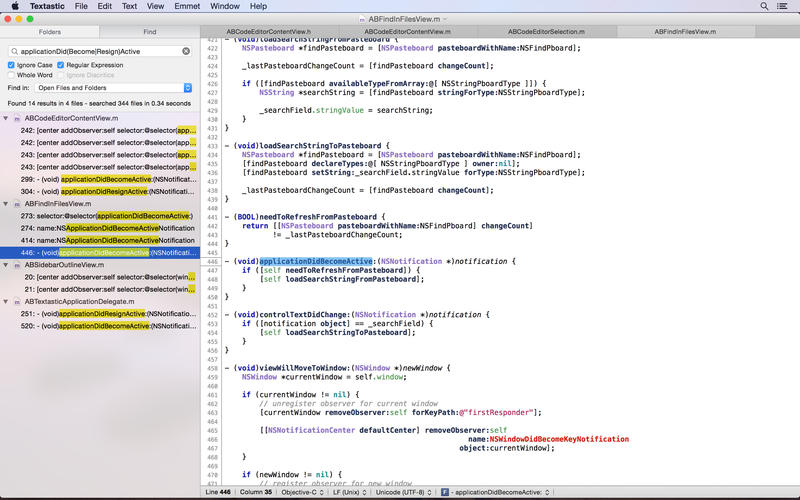Switch to the Folders sidebar panel

tap(49, 32)
